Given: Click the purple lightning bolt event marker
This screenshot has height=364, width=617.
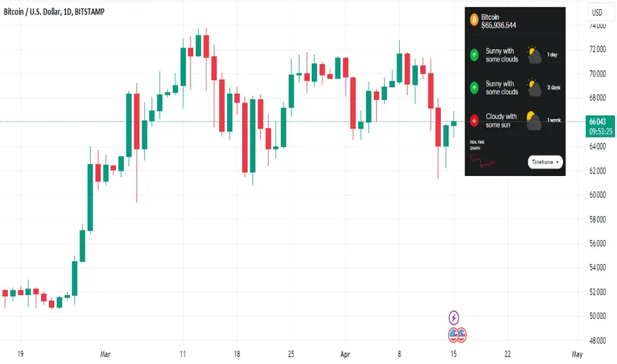Looking at the screenshot, I should pyautogui.click(x=453, y=317).
